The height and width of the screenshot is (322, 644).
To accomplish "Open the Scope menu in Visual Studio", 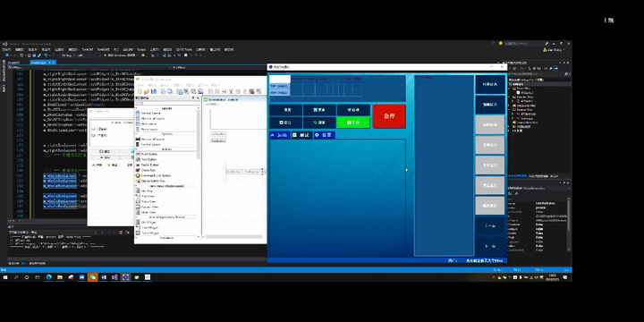I will [141, 49].
